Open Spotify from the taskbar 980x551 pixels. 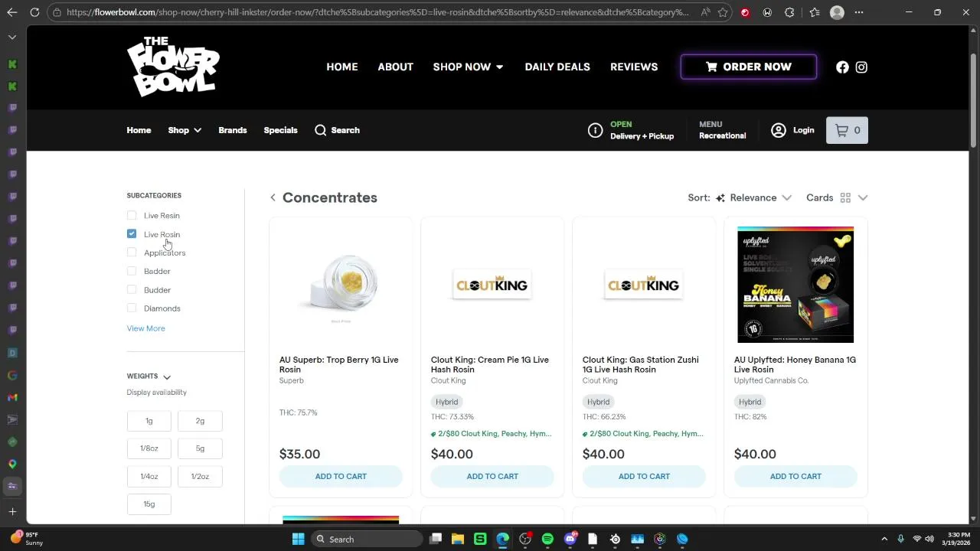(547, 539)
